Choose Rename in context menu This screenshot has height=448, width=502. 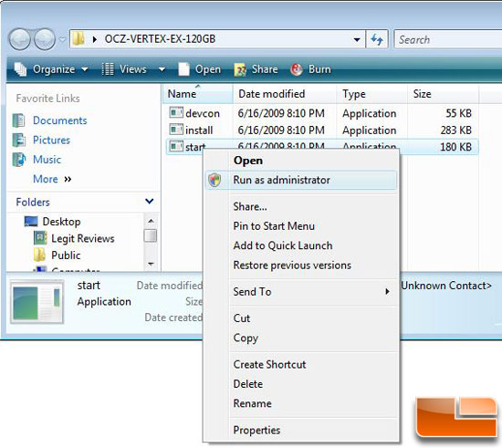pos(301,403)
